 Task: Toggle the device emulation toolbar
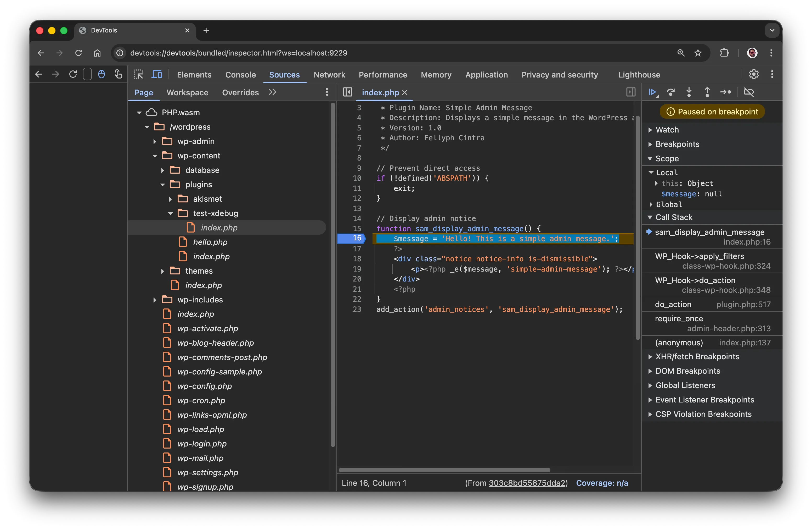click(x=157, y=74)
